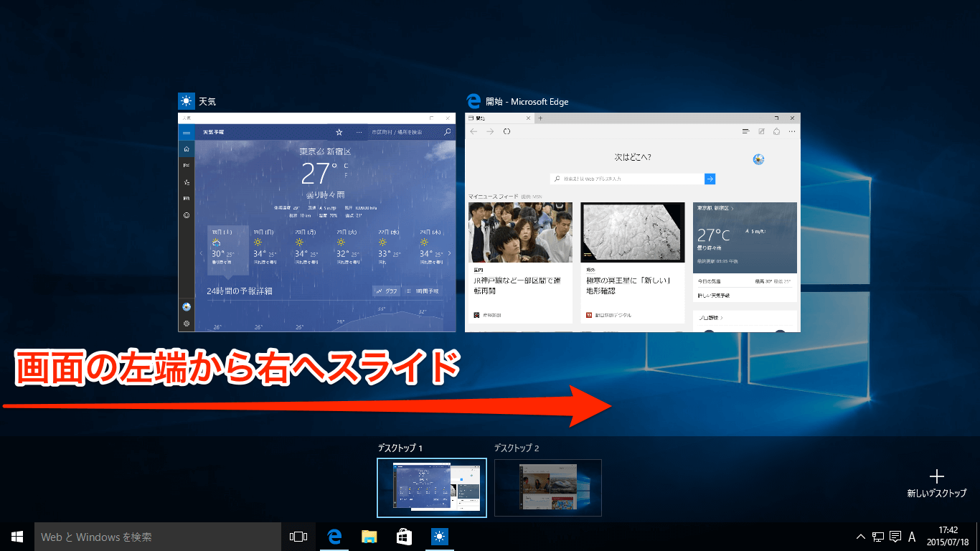Click the Share icon in the Edge toolbar
The height and width of the screenshot is (551, 980).
click(x=776, y=132)
